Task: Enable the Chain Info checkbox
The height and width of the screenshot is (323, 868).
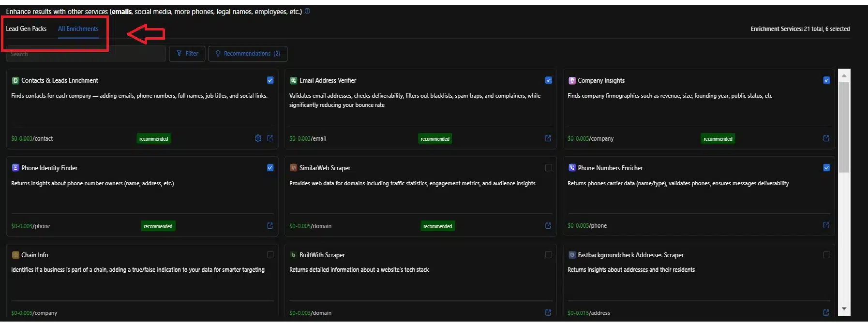Action: coord(270,255)
